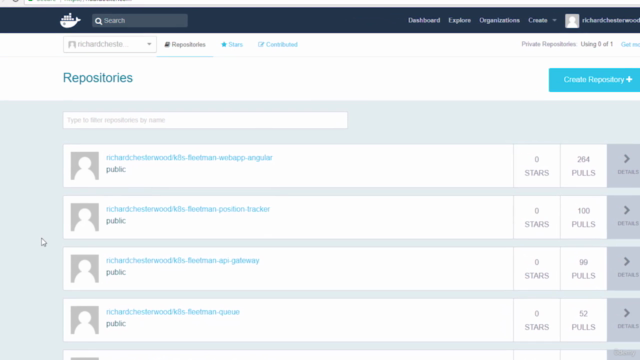Switch to the Stars tab
Screen dimensions: 640x360
coord(232,44)
